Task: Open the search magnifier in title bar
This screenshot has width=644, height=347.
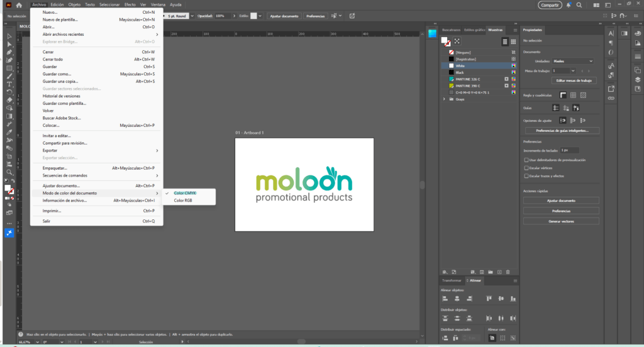Action: point(579,5)
